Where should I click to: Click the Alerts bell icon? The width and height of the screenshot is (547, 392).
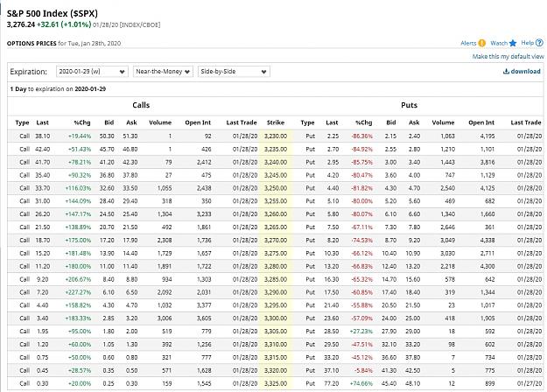pos(481,43)
